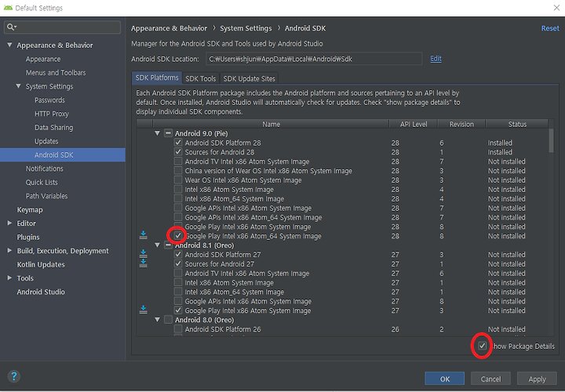The image size is (565, 392).
Task: Click the Cancel button
Action: [x=490, y=379]
